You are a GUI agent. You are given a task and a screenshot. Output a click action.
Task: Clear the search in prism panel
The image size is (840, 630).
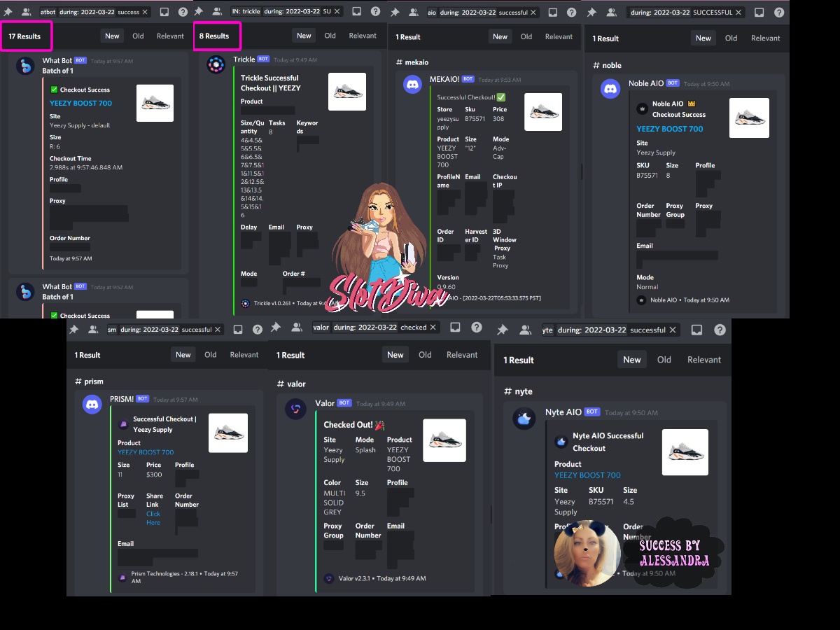(218, 329)
